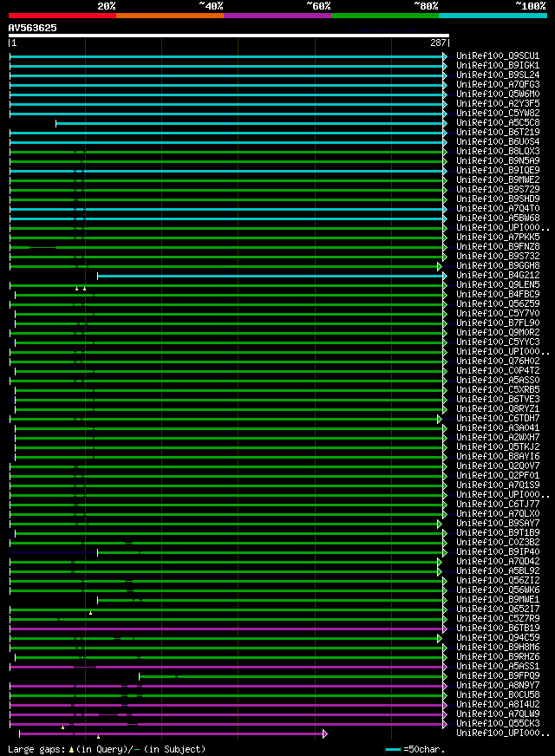
Task: Click the orange ~40% identity legend segment
Action: [170, 16]
